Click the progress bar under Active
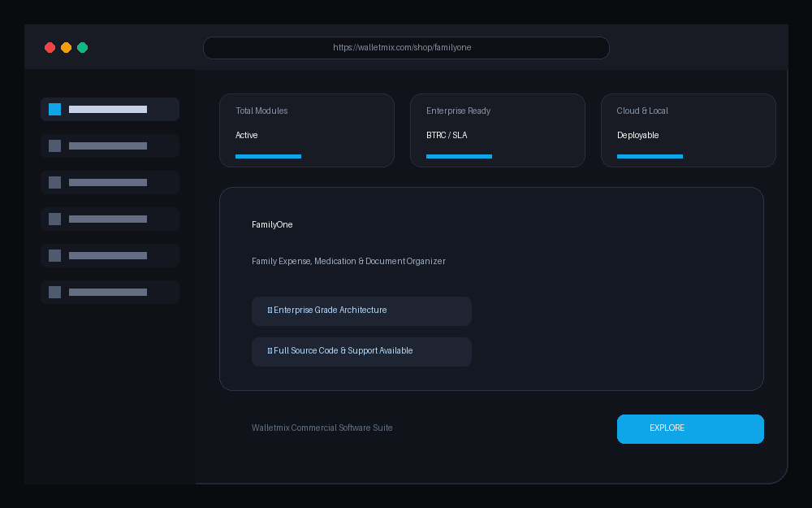 [268, 157]
